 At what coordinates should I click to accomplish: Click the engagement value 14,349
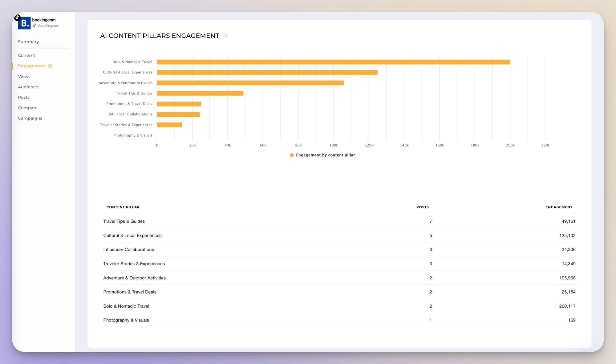tap(569, 264)
